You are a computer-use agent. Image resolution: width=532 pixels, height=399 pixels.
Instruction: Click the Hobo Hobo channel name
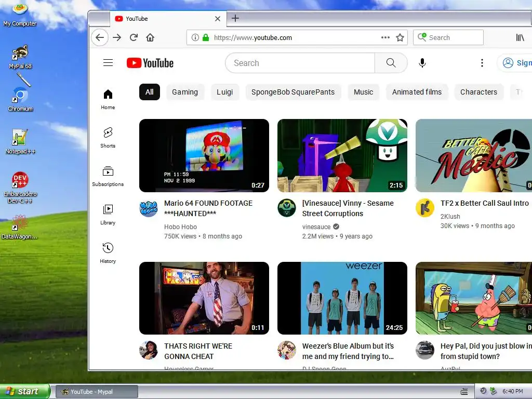[180, 227]
